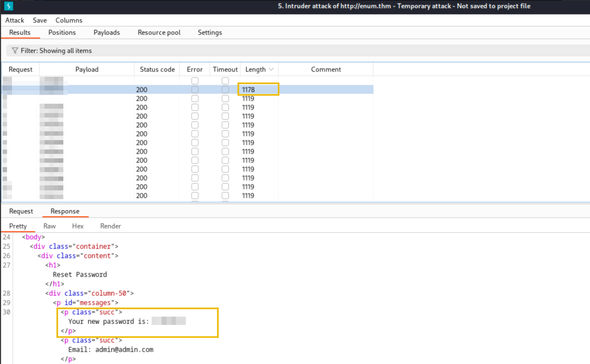
Task: Open the Save menu
Action: click(x=40, y=20)
